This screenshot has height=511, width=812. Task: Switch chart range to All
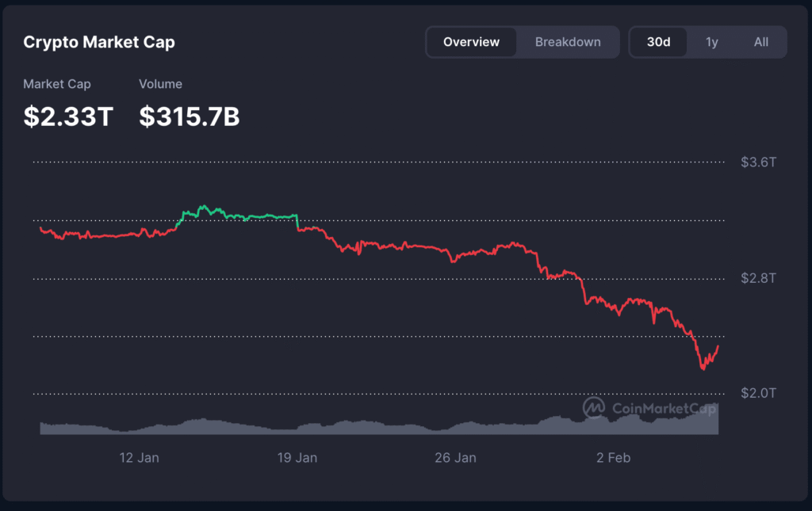pyautogui.click(x=760, y=42)
